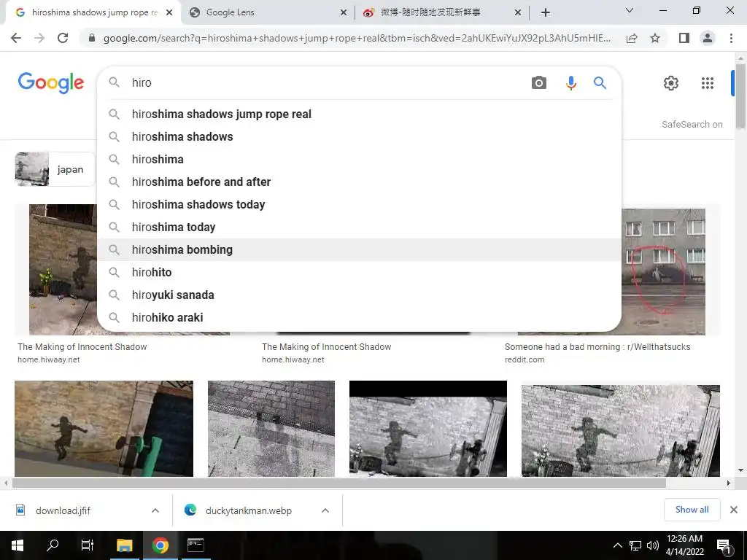Share this page from address bar
Viewport: 747px width, 560px height.
pyautogui.click(x=632, y=38)
